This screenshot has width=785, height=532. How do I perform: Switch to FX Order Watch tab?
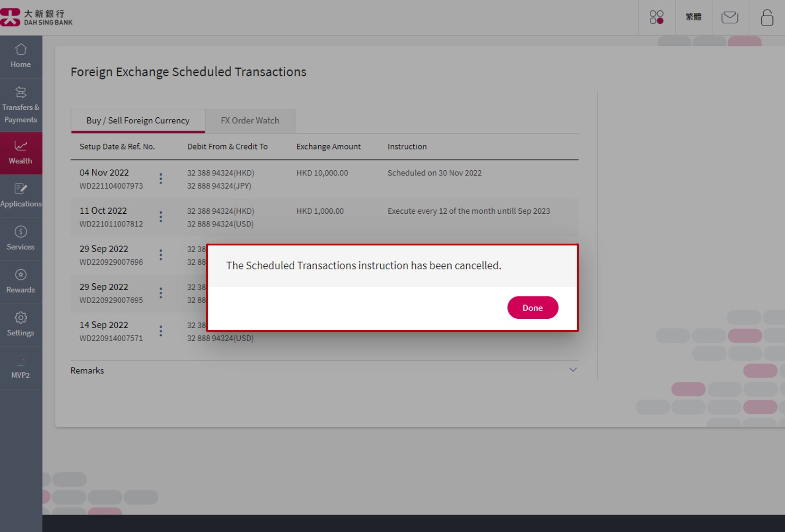250,121
